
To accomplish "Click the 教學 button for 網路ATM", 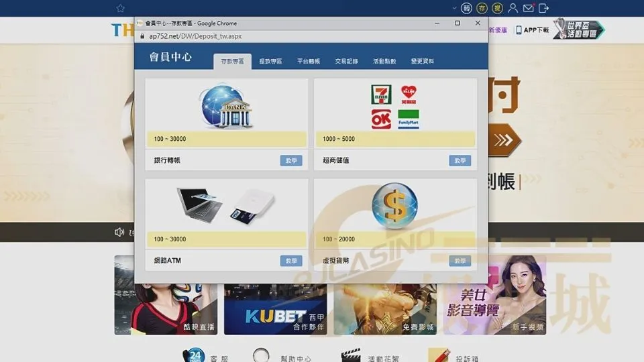I will point(291,261).
